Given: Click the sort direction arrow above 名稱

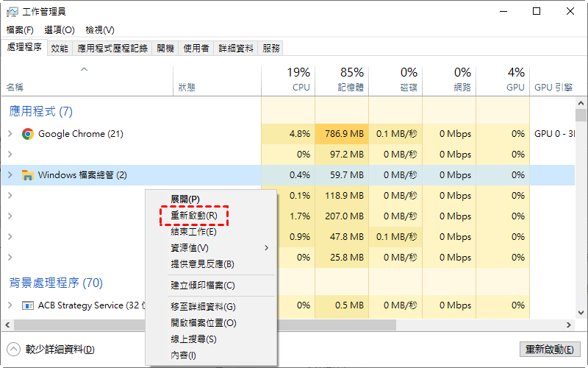Looking at the screenshot, I should [85, 69].
